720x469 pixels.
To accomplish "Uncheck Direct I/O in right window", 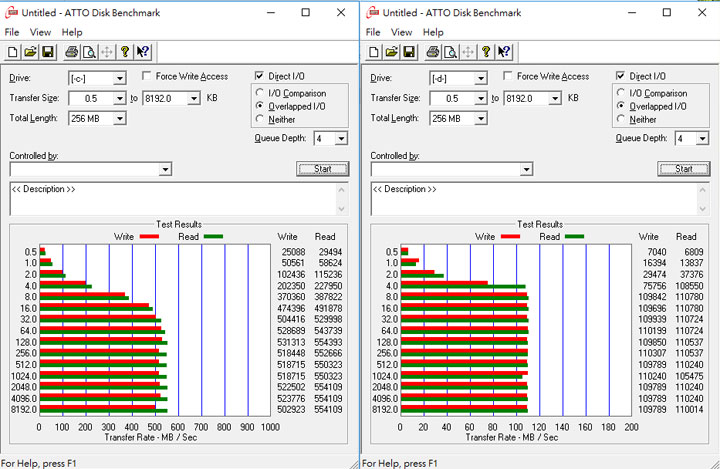I will [623, 77].
